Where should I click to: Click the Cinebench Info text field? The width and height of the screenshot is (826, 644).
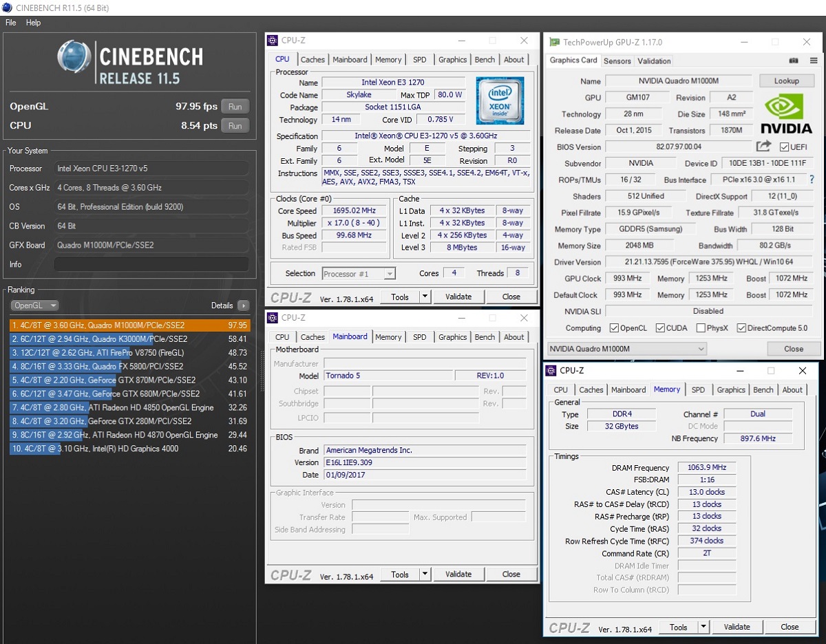click(x=151, y=264)
